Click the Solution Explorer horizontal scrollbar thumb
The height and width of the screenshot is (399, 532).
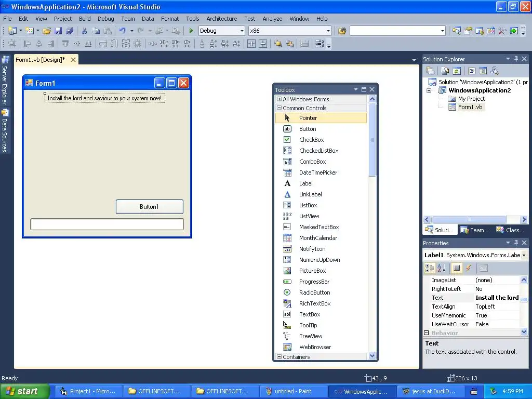click(469, 220)
